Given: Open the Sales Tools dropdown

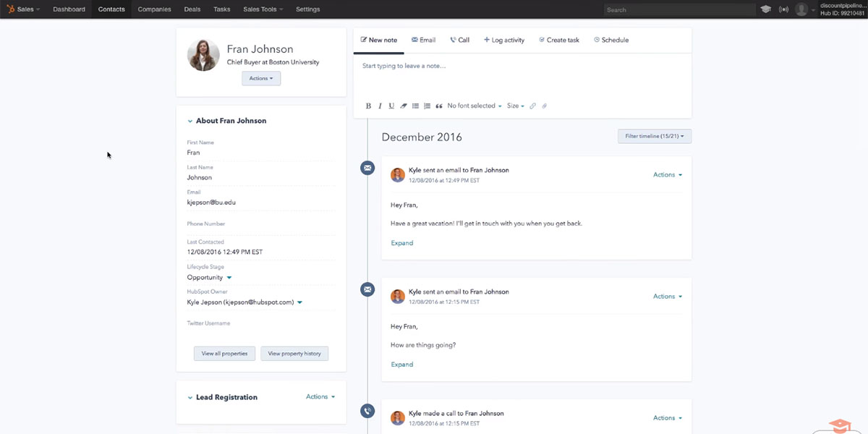Looking at the screenshot, I should pos(263,9).
